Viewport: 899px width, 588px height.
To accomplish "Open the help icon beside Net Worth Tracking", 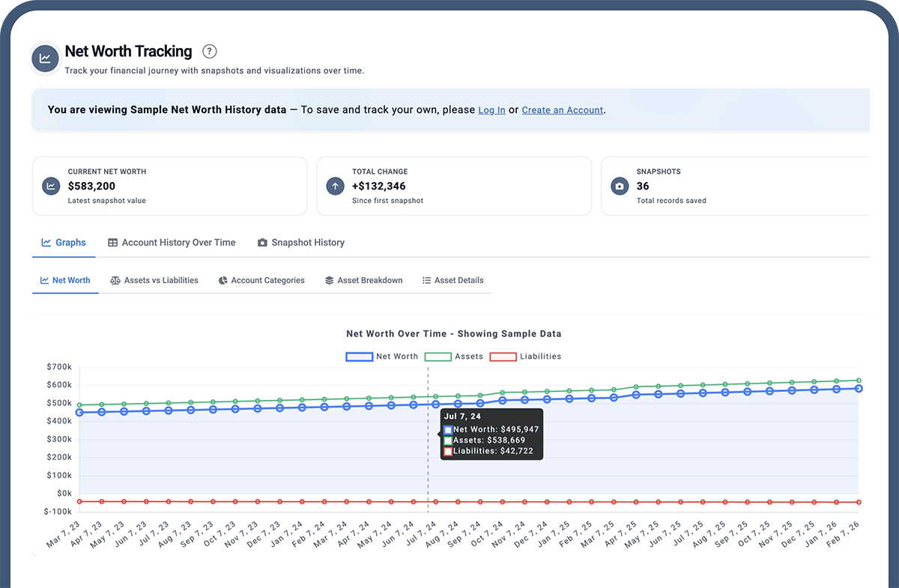I will coord(209,51).
